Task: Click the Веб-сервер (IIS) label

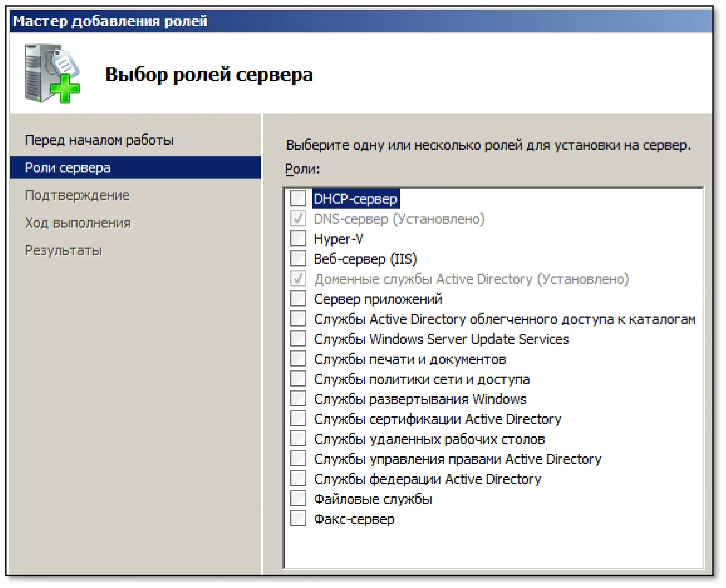Action: [x=365, y=259]
